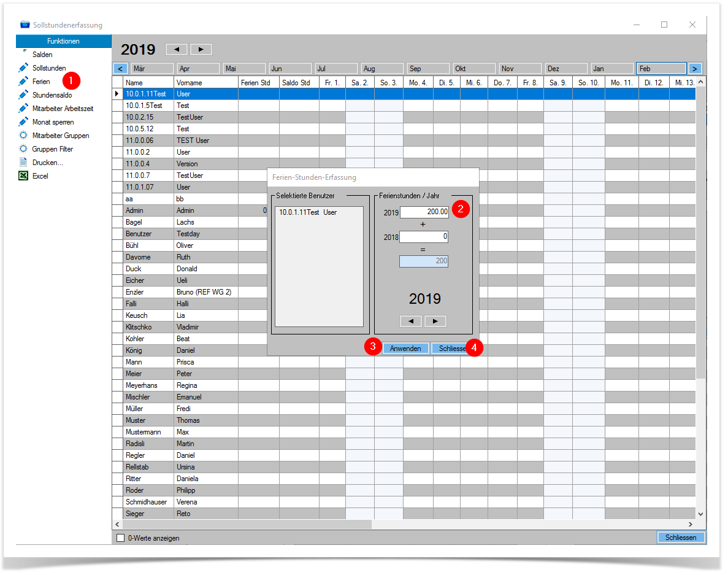Go to next year in Ferien dialog
728x575 pixels.
[x=435, y=321]
